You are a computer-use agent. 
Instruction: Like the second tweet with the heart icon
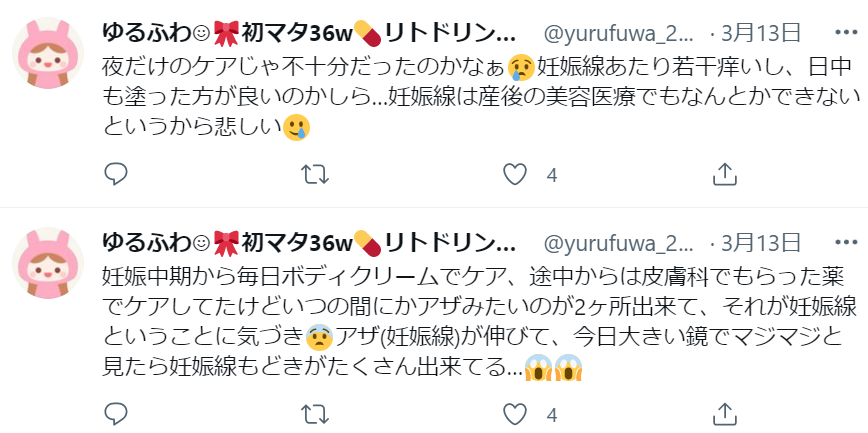[x=514, y=414]
